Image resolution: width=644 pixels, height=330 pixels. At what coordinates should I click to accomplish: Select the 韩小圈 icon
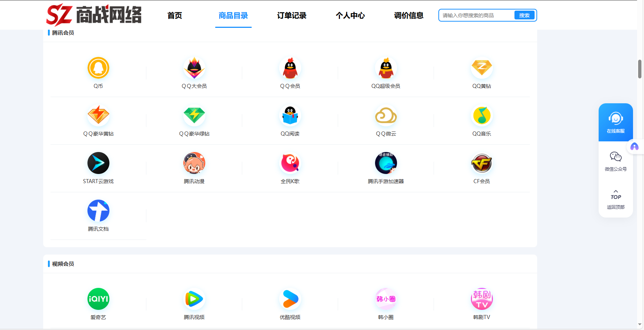tap(386, 299)
